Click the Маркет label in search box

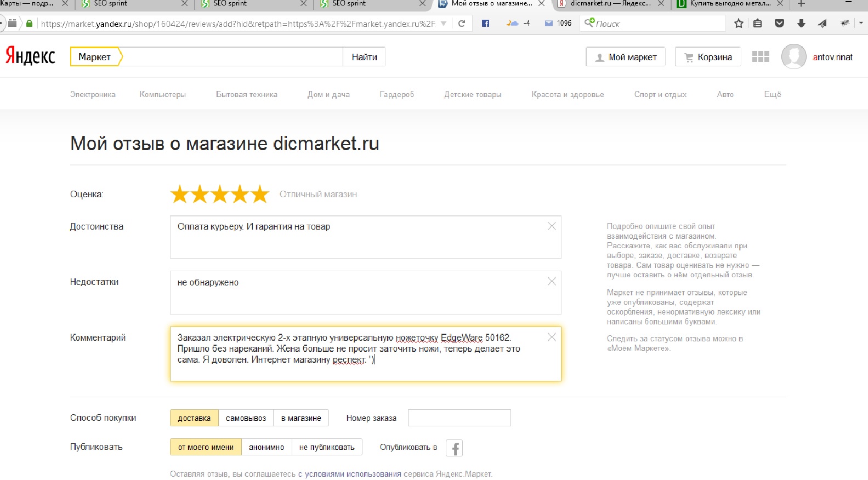pos(94,57)
